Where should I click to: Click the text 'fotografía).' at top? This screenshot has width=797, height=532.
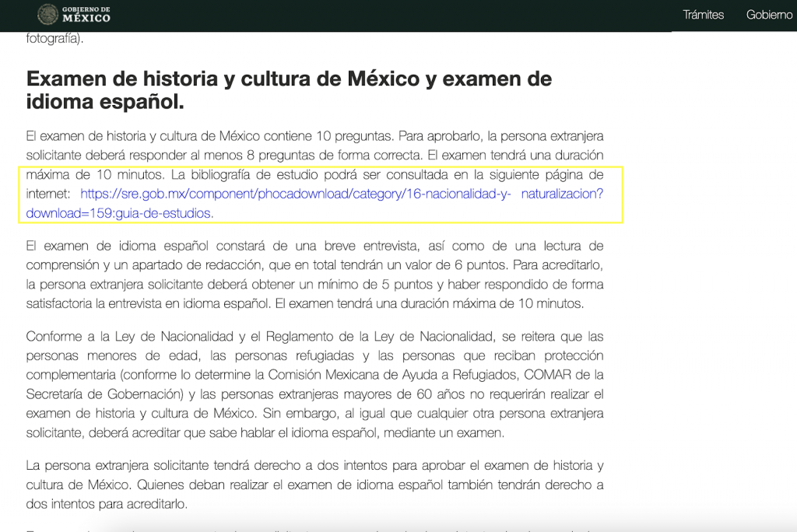[x=55, y=38]
